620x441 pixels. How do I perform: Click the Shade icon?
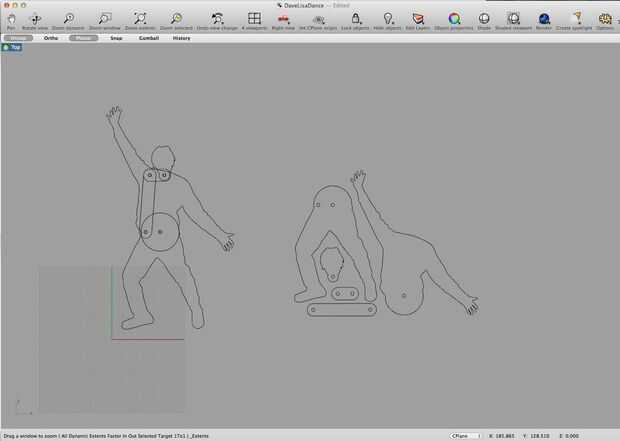tap(484, 19)
